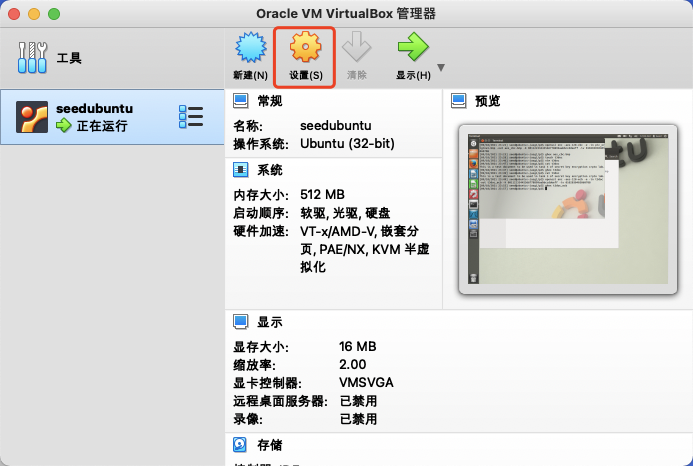Click the System (系统) chip icon
The image size is (693, 466).
[241, 170]
